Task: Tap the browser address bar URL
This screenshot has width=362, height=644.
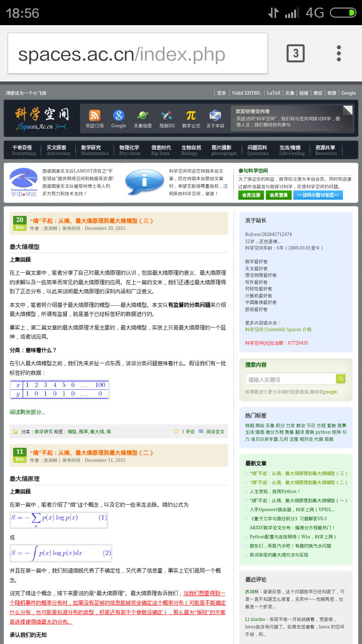Action: pyautogui.click(x=137, y=54)
